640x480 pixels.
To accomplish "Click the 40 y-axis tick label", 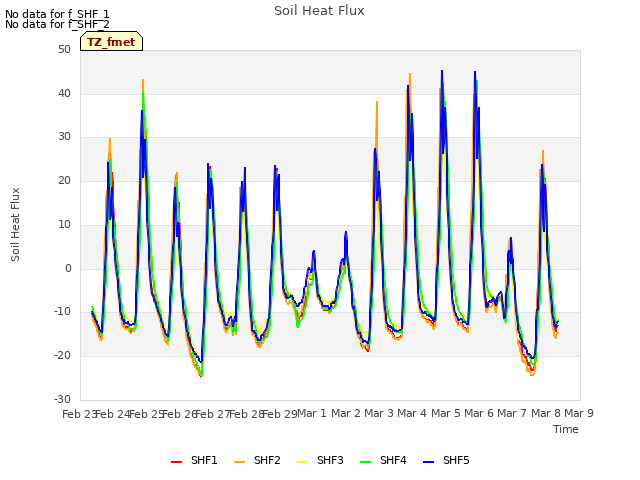I will (64, 93).
